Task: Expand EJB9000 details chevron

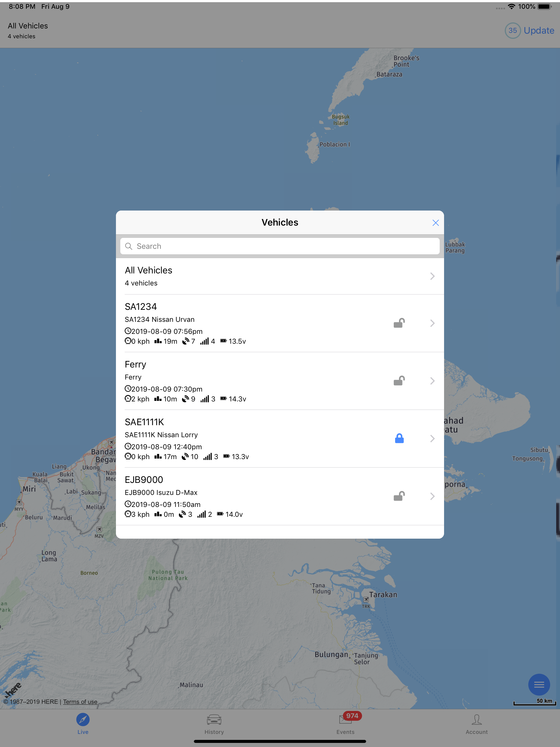Action: [432, 496]
